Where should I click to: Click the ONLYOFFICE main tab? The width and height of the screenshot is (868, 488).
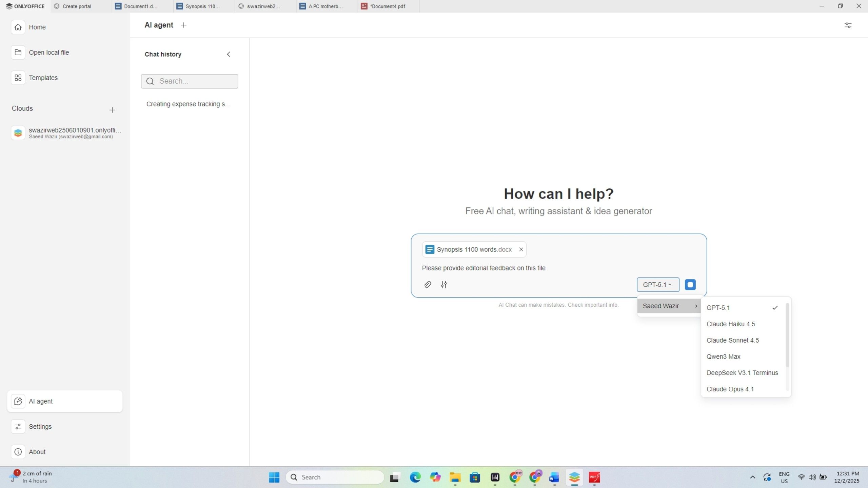pos(25,6)
